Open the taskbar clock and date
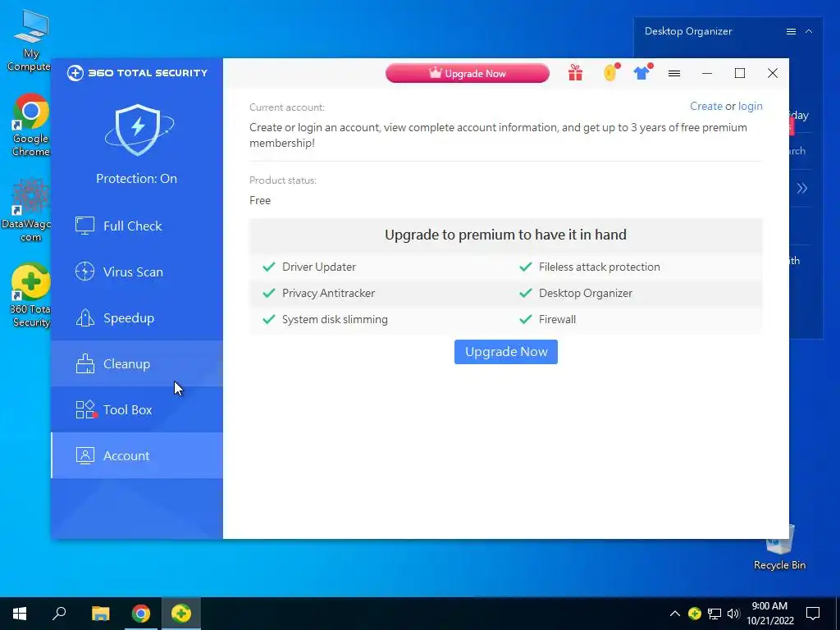 coord(769,614)
